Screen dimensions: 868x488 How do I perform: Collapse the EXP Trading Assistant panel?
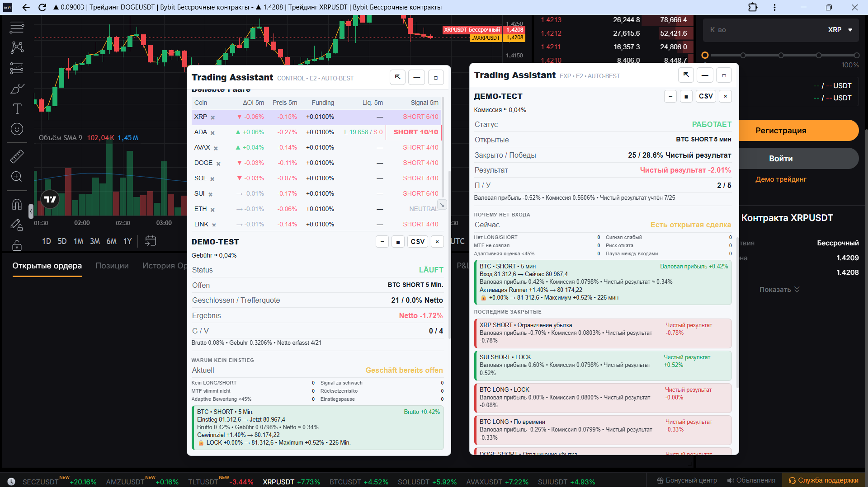pyautogui.click(x=705, y=75)
